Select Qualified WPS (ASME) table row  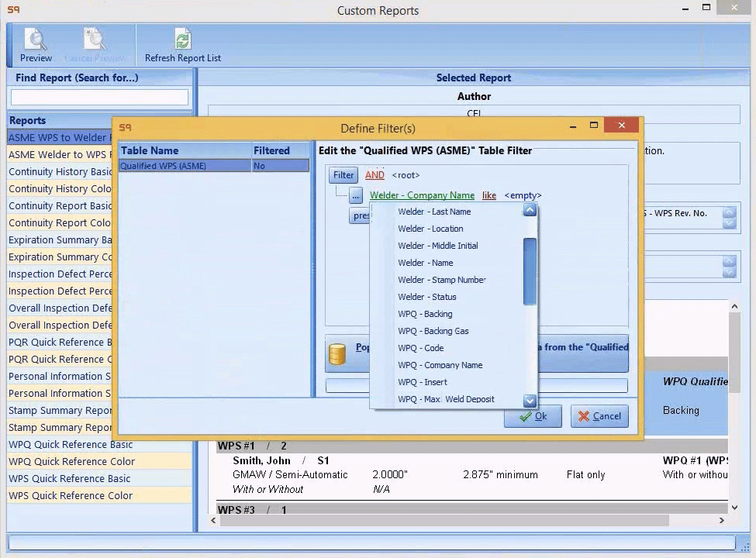click(x=185, y=166)
